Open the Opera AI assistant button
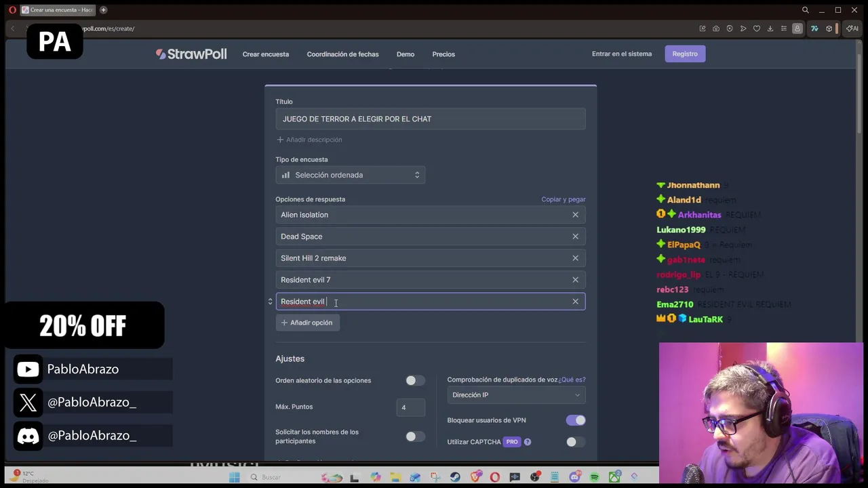The height and width of the screenshot is (488, 868). coord(852,28)
